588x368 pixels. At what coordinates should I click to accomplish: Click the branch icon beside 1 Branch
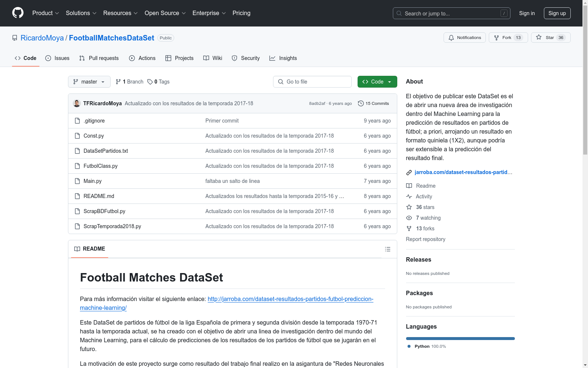118,82
